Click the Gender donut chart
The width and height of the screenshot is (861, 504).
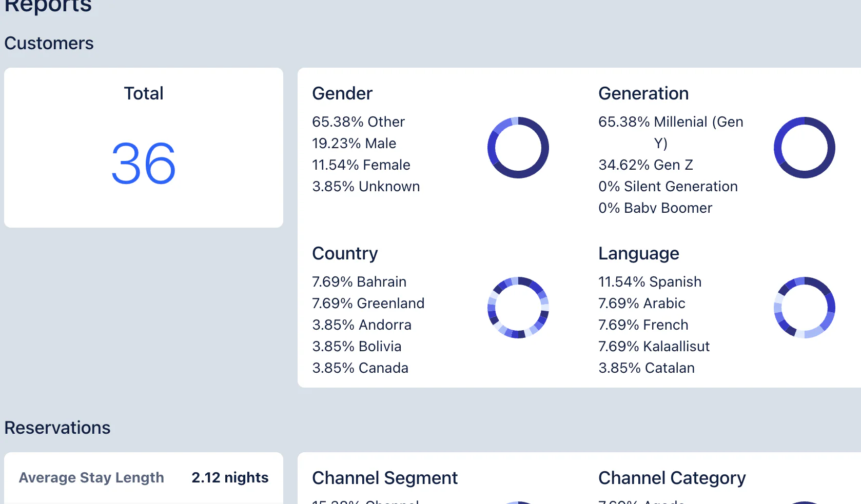click(x=518, y=148)
